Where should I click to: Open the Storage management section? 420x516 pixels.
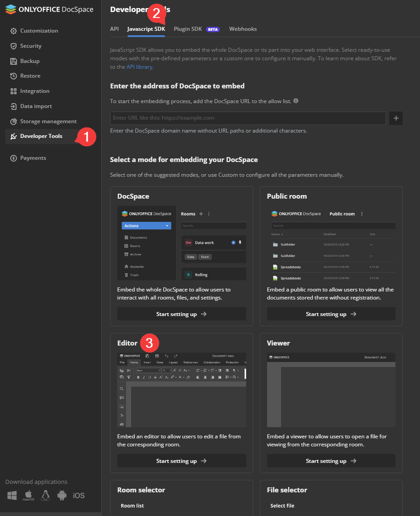[48, 121]
